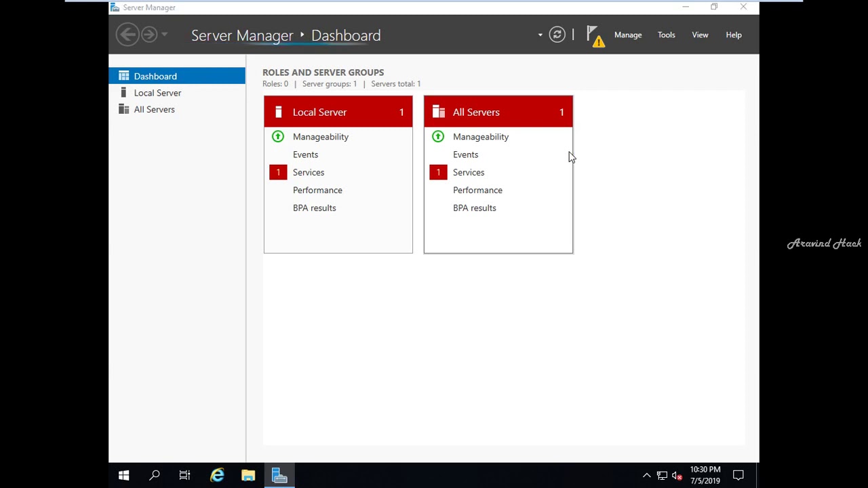This screenshot has height=488, width=868.
Task: Click BPA results in Local Server tile
Action: pos(315,208)
